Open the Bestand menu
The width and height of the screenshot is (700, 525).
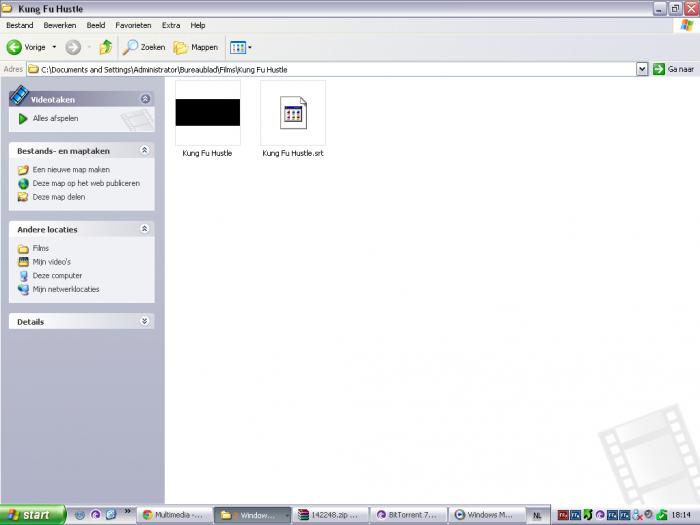(20, 25)
